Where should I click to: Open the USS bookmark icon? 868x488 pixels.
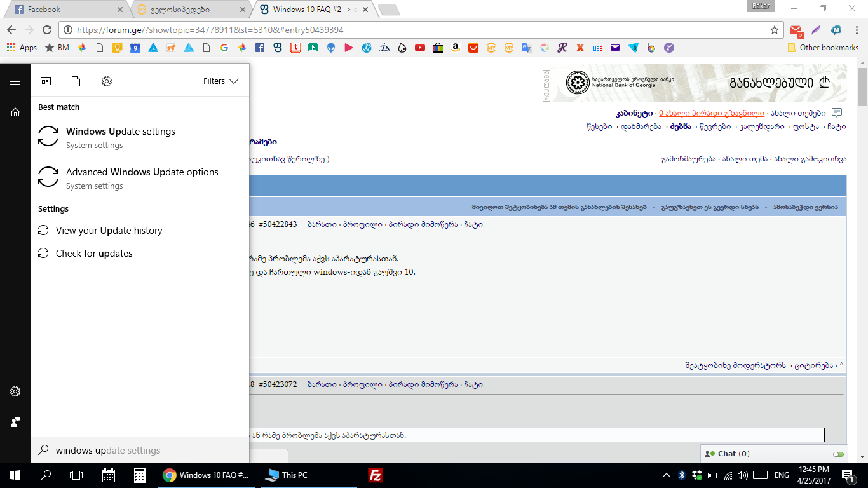[597, 48]
